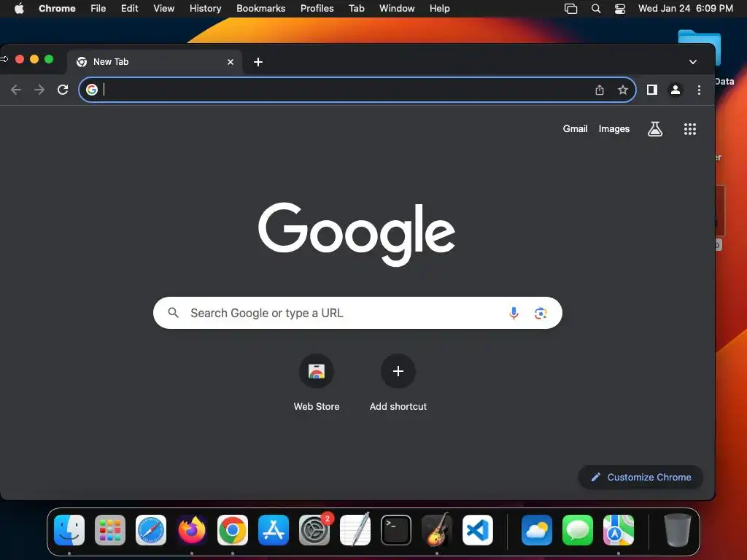Click the Search Google or type a URL box

(x=357, y=313)
